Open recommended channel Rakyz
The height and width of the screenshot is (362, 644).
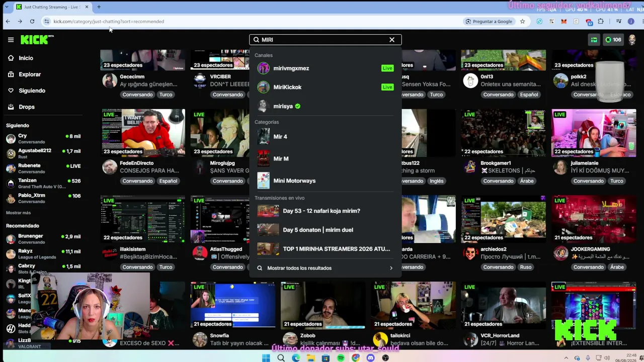[x=43, y=254]
